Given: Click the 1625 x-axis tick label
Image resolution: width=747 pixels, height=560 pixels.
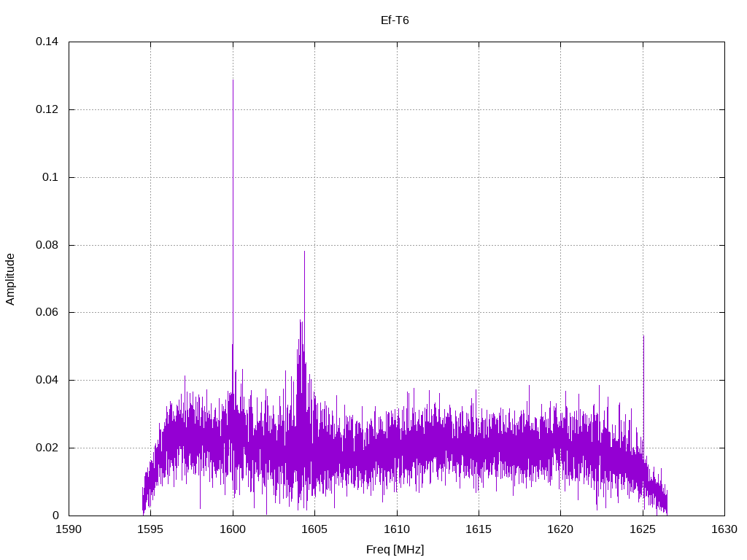Looking at the screenshot, I should pos(643,529).
